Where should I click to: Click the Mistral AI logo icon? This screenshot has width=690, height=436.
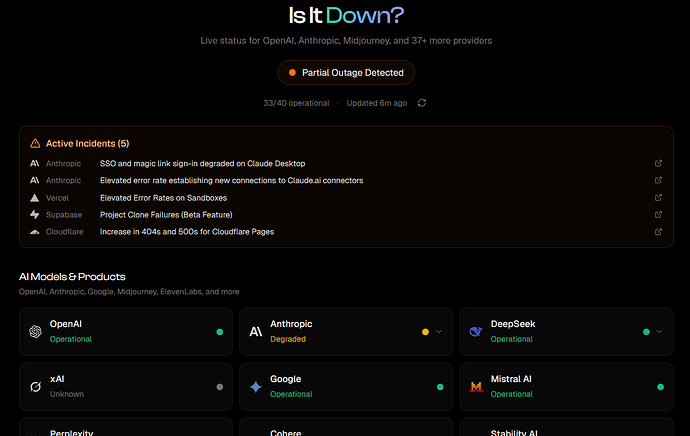click(475, 386)
